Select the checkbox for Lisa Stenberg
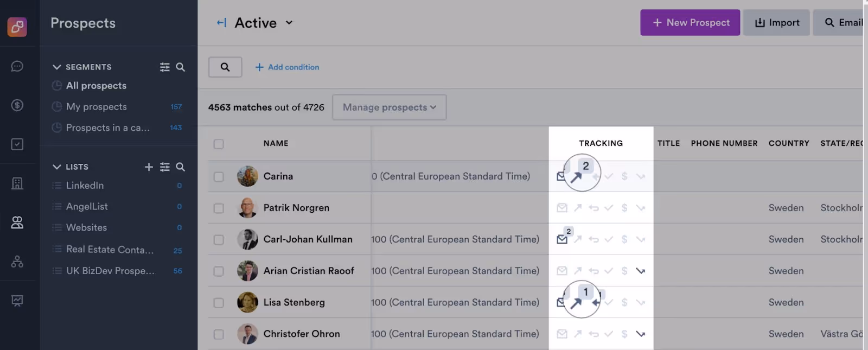Viewport: 868px width, 350px height. click(219, 302)
